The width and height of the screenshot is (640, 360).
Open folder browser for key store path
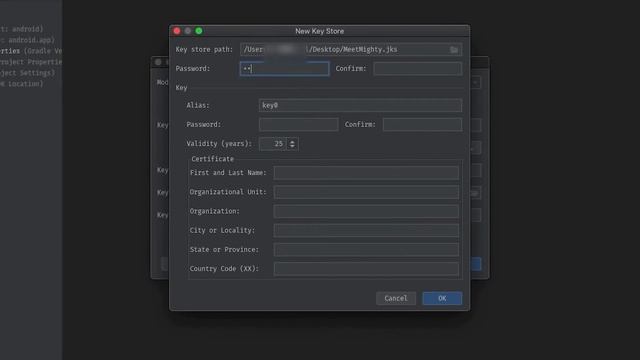tap(454, 50)
